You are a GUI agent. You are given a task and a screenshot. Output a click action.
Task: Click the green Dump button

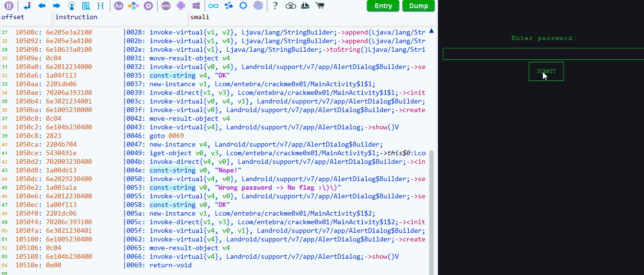(x=419, y=6)
